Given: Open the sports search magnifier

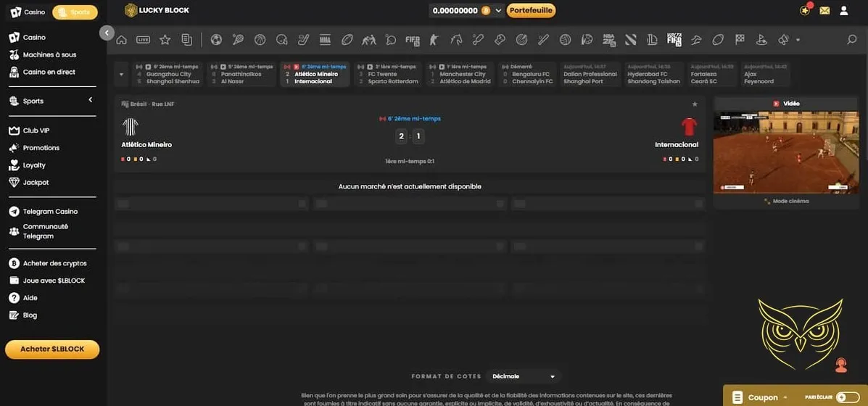Looking at the screenshot, I should click(x=852, y=40).
